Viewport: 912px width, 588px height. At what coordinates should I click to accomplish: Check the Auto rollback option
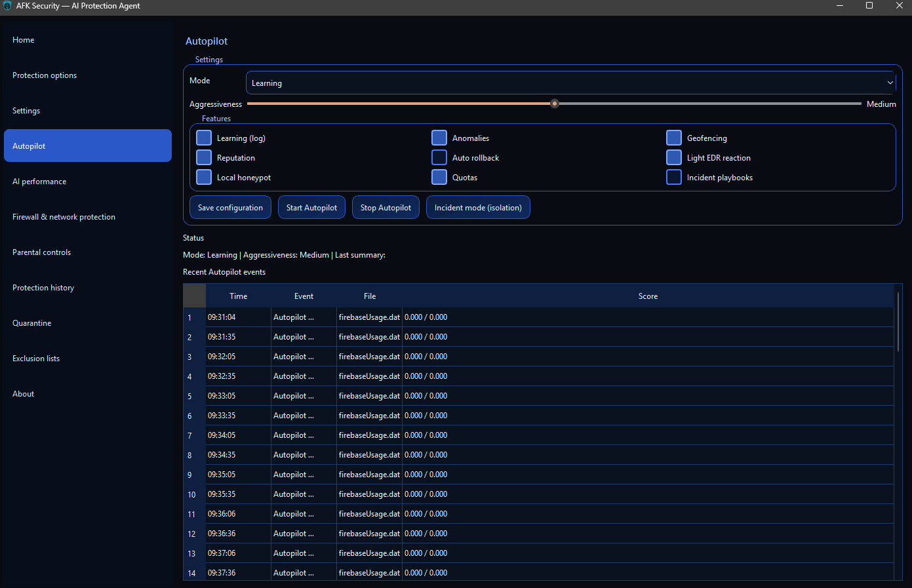(439, 157)
